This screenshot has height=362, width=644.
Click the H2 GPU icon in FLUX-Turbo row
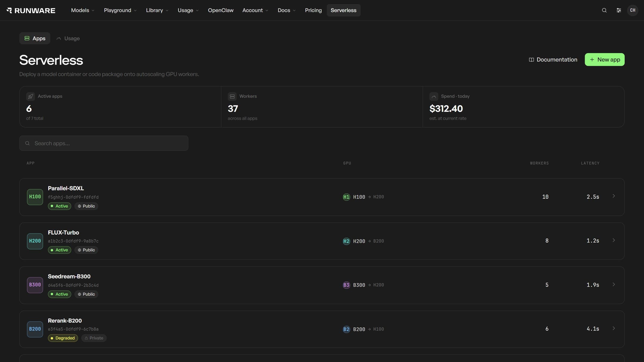coord(346,241)
